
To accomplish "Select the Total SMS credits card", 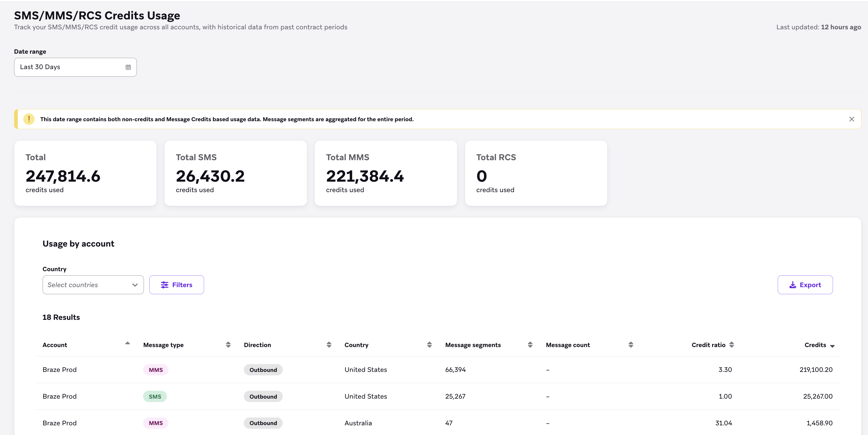I will tap(235, 173).
